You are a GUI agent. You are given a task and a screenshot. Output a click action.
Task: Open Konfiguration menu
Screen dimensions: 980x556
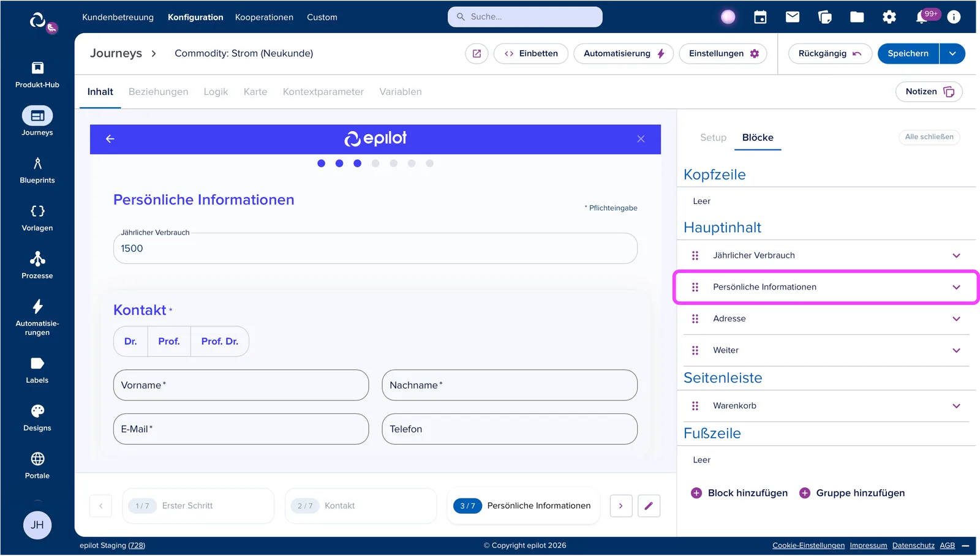[x=195, y=17]
